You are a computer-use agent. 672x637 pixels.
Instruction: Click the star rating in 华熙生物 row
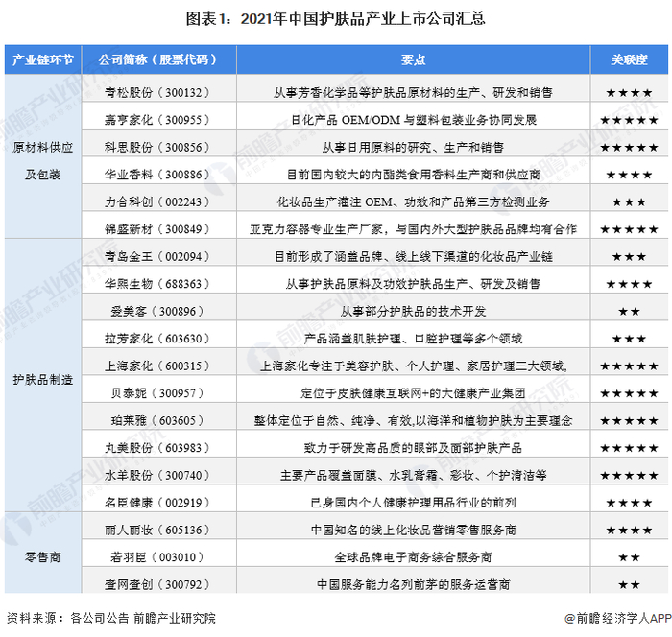(629, 284)
